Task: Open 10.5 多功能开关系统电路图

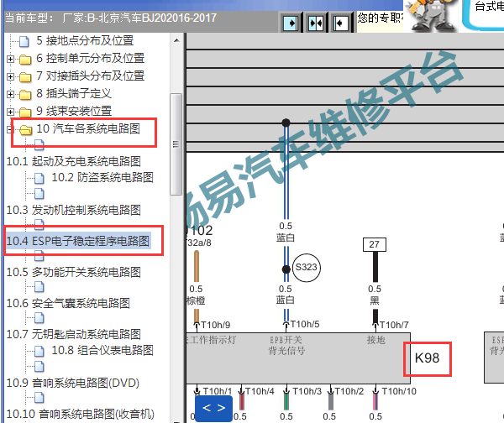Action: point(74,273)
